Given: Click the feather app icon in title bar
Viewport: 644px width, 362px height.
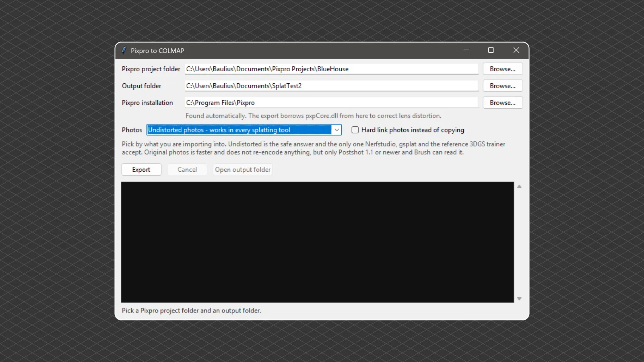Looking at the screenshot, I should (124, 50).
